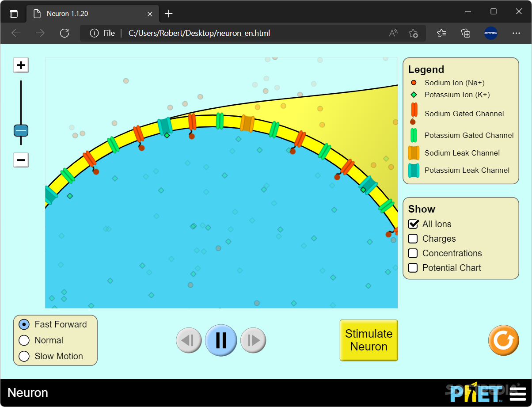532x407 pixels.
Task: Click the orange sodium leak channel on membrane
Action: (247, 124)
